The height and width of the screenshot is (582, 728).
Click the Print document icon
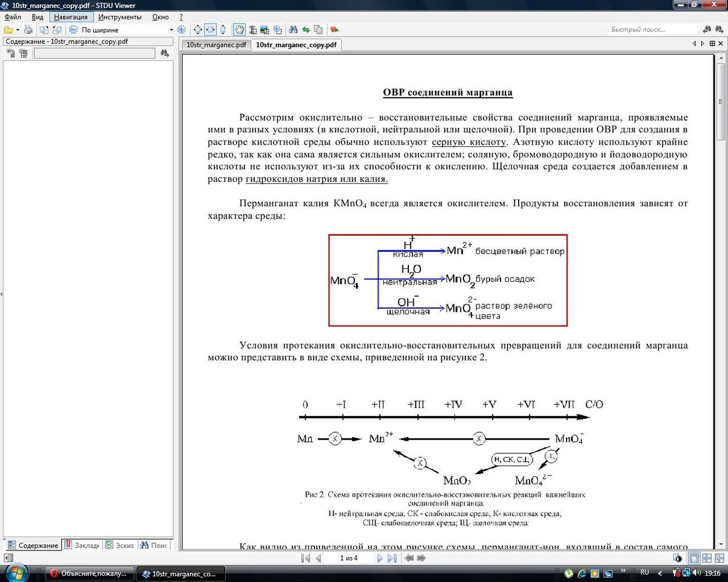29,30
